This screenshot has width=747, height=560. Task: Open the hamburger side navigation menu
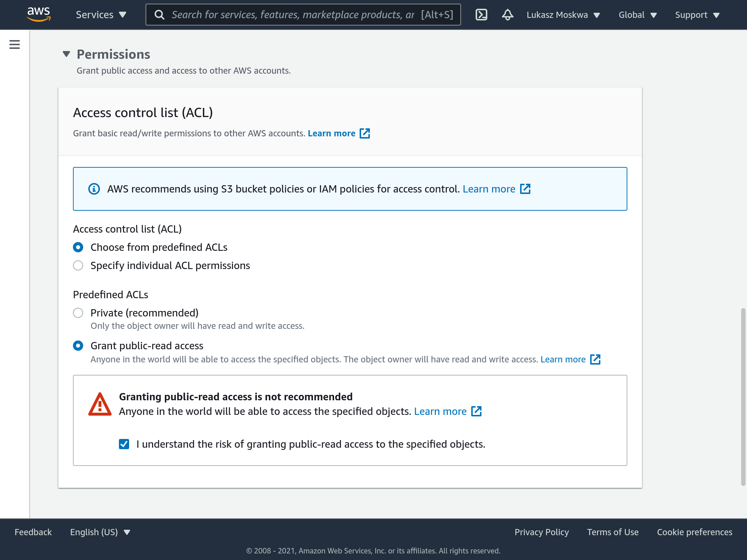coord(15,44)
